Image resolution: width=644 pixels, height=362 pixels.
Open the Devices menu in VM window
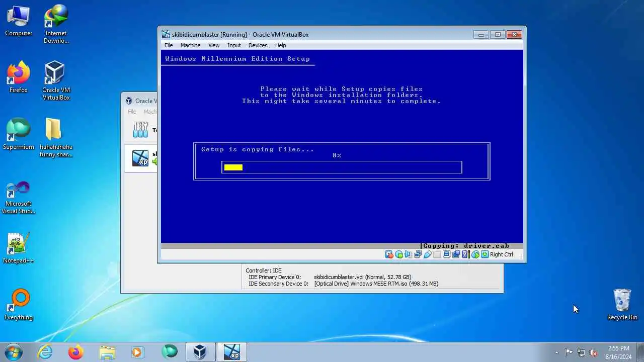pos(258,45)
